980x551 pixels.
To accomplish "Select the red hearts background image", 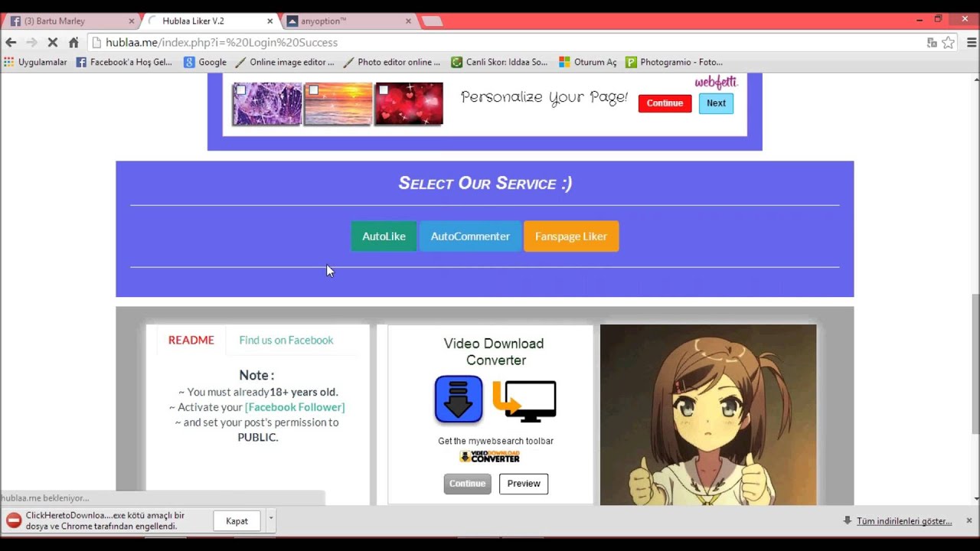I will 409,104.
